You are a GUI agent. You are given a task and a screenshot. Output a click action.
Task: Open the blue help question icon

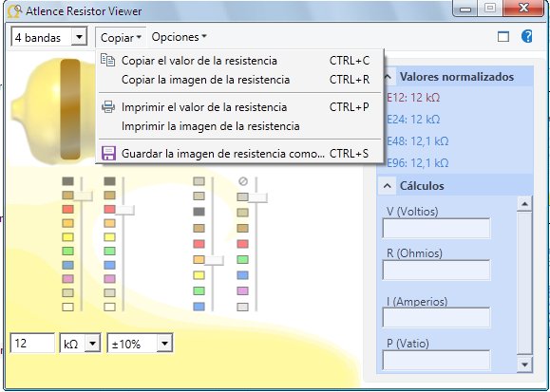click(526, 36)
